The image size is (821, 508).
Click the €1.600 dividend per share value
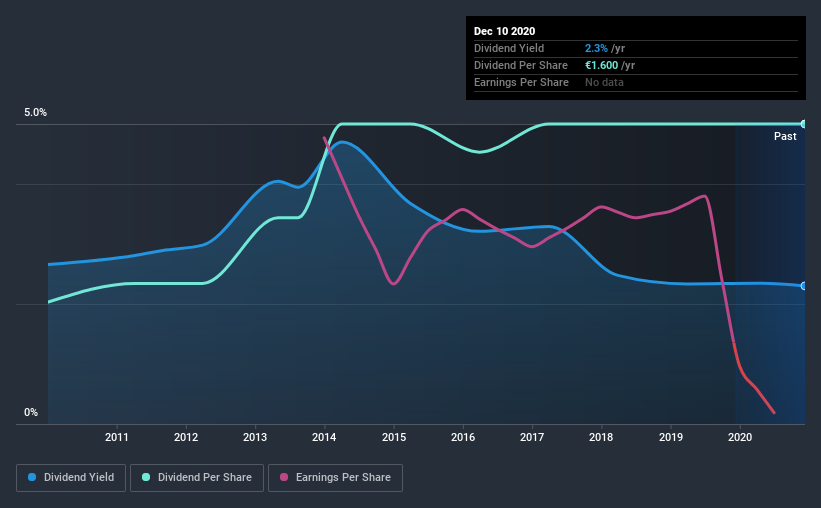[601, 65]
